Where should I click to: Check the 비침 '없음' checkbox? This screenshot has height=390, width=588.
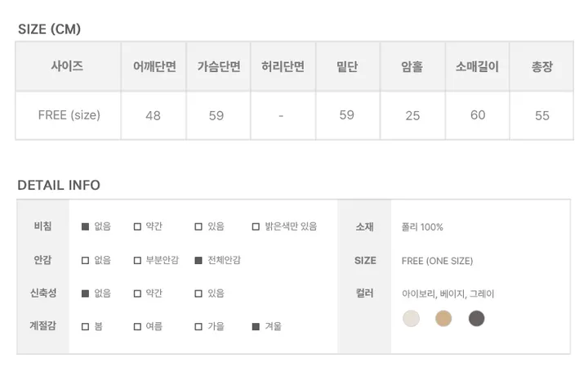(85, 226)
